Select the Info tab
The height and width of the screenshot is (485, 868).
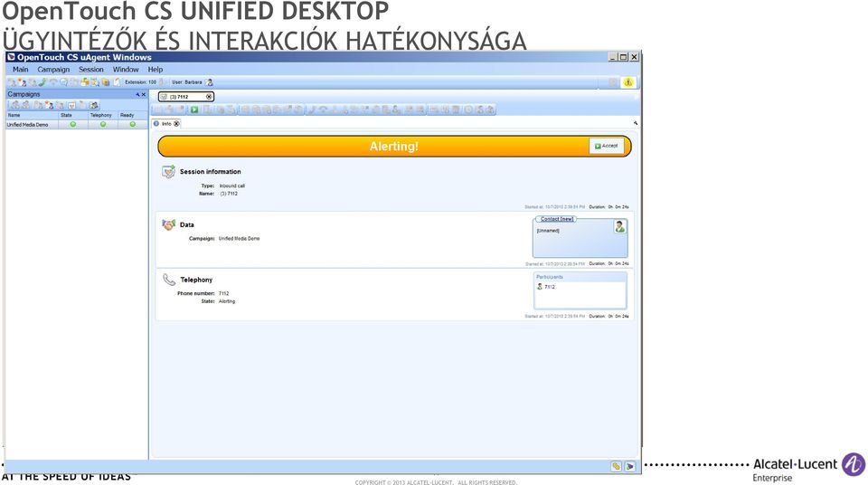[166, 124]
